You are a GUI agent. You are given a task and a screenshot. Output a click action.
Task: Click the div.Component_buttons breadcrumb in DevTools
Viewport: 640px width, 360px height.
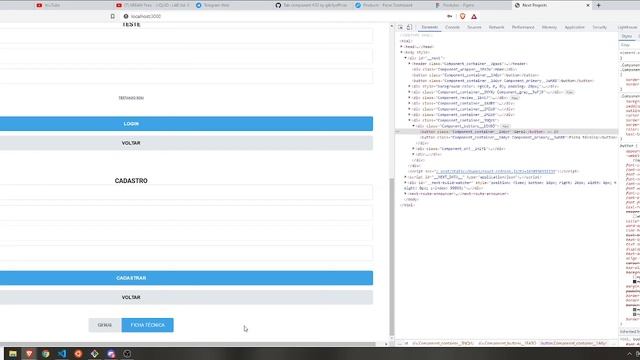pyautogui.click(x=507, y=343)
